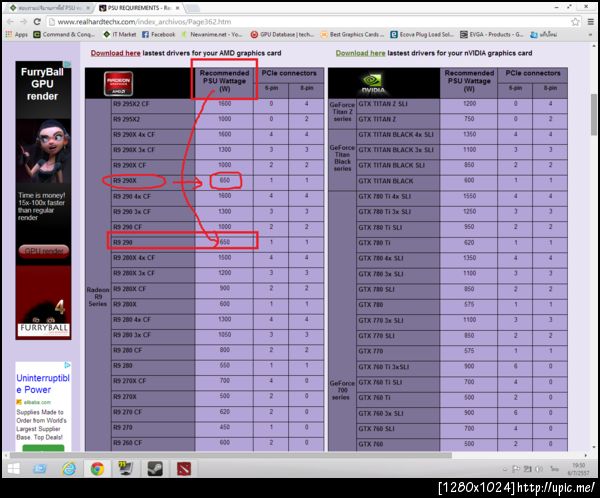The width and height of the screenshot is (600, 498).
Task: Open Facebook bookmark
Action: [x=158, y=34]
